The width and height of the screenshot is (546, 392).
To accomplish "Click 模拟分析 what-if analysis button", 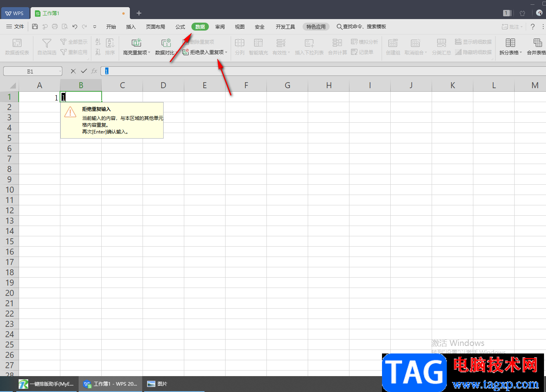I will coord(365,42).
